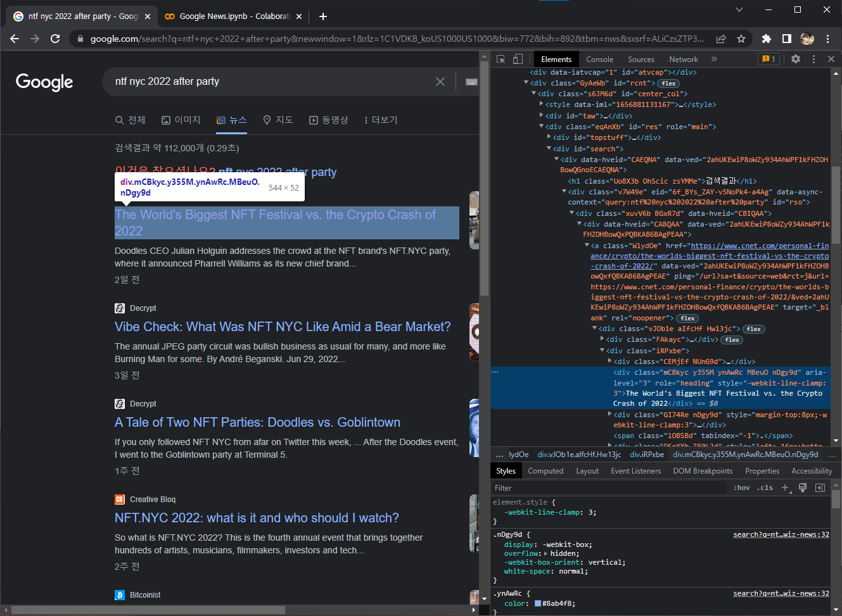Toggle the computed styles sidebar icon

tap(820, 487)
